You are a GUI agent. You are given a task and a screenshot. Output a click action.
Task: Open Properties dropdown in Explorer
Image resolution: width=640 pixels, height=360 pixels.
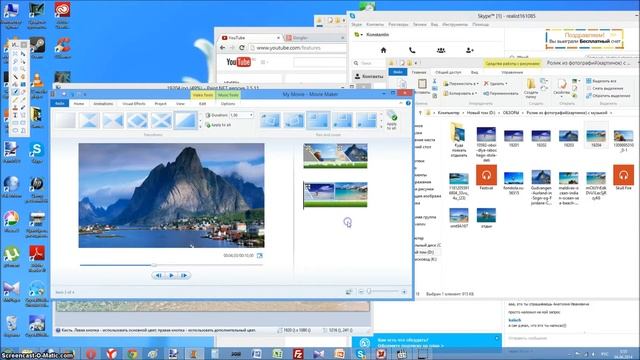[x=562, y=88]
